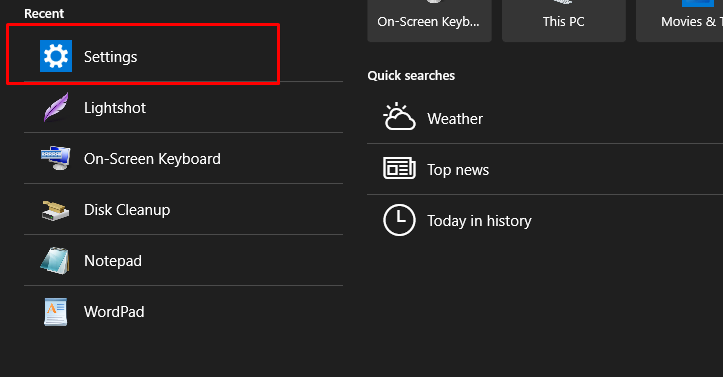Open the Settings gear icon
Viewport: 723px width, 377px height.
click(56, 56)
